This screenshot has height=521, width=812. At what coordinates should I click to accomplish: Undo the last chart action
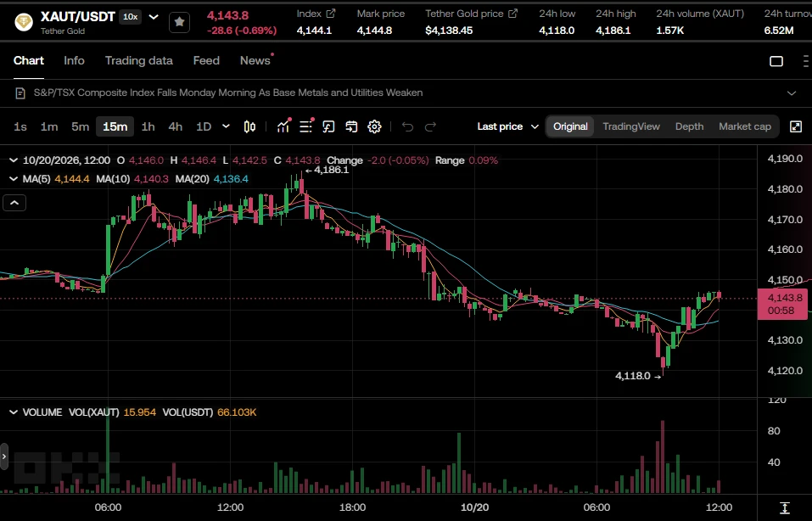pos(407,126)
